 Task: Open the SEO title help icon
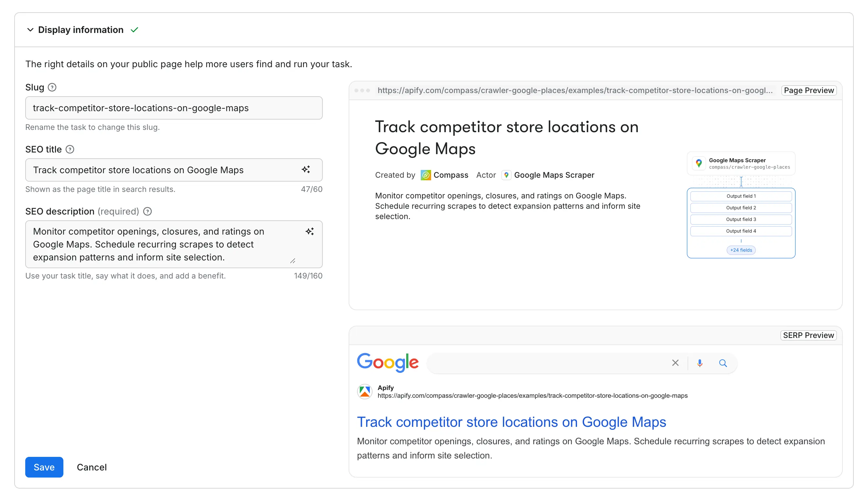[x=70, y=149]
